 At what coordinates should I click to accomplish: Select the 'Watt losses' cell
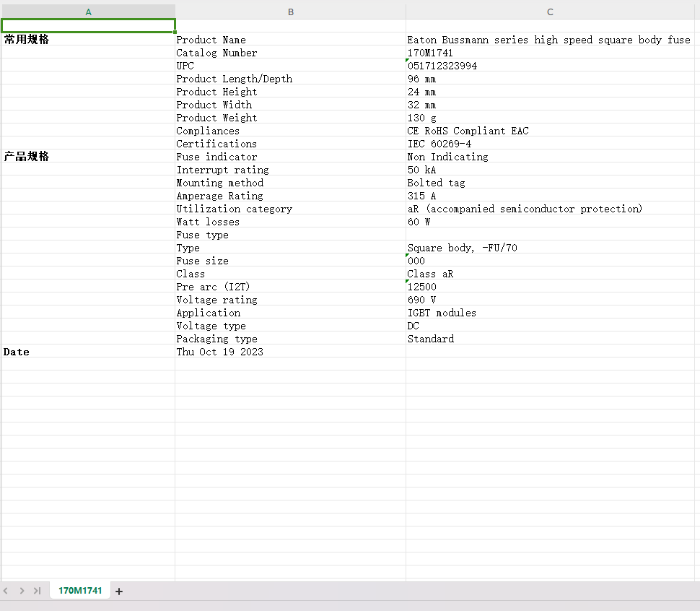[x=291, y=222]
